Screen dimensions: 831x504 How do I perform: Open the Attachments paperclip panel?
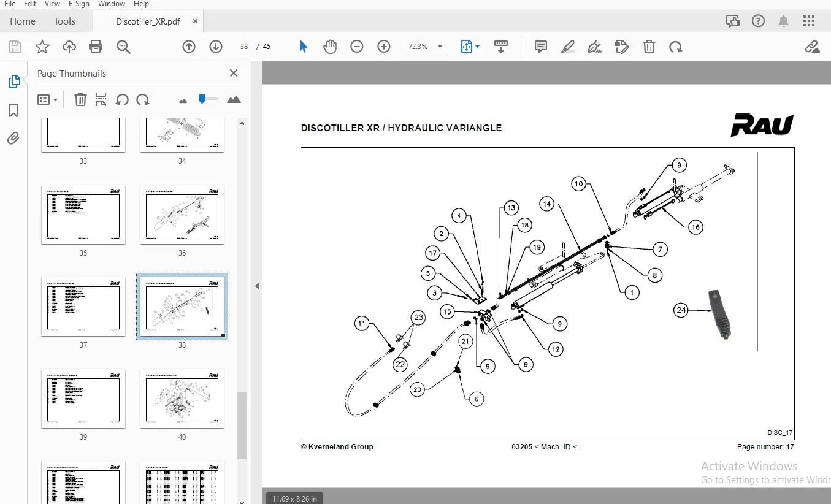13,139
